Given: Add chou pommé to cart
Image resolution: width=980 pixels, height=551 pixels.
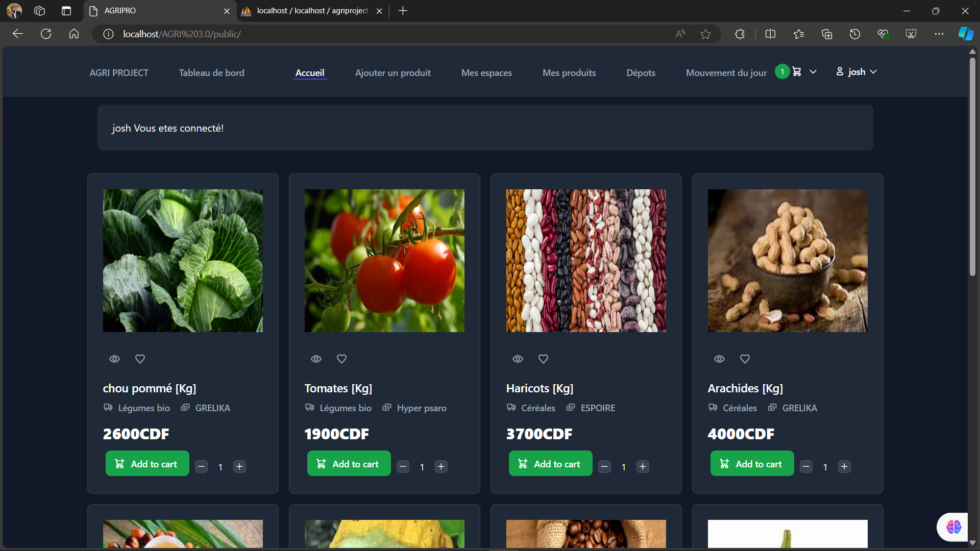Looking at the screenshot, I should point(147,464).
